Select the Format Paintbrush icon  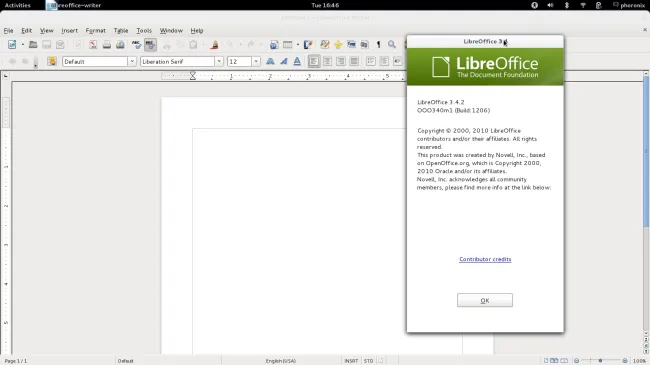[214, 44]
